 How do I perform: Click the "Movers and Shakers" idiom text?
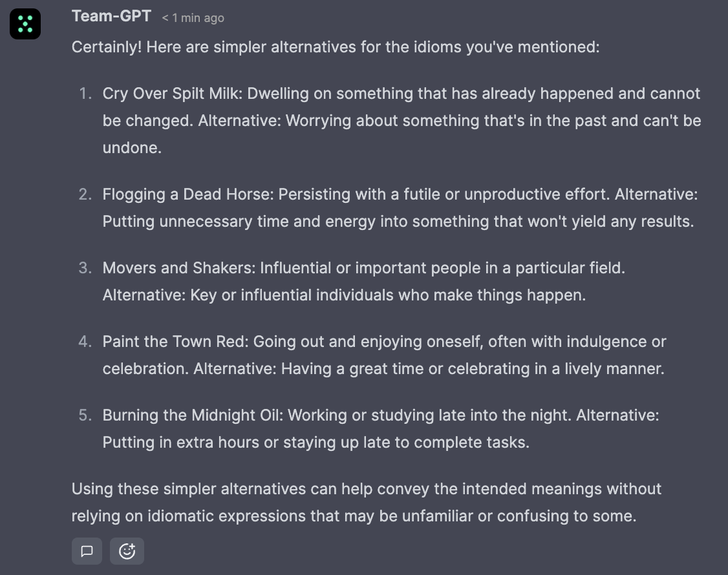click(178, 268)
